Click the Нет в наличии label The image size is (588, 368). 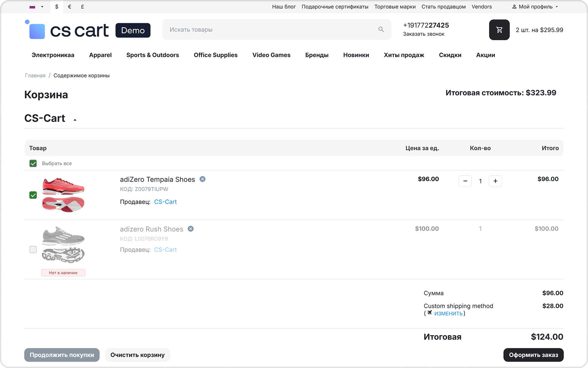[x=63, y=273]
